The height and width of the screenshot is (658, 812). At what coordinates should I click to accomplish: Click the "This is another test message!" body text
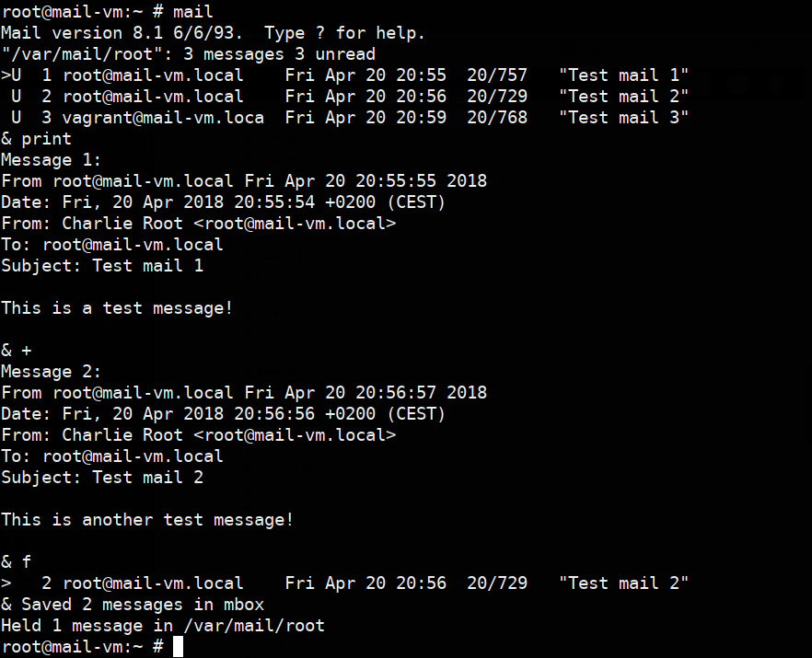(147, 520)
